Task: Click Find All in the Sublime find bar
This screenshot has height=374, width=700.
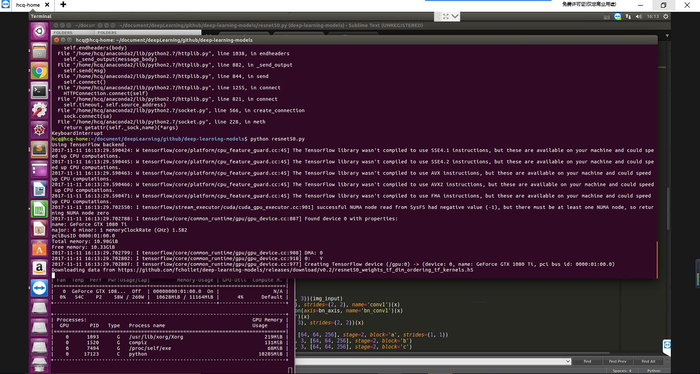Action: [649, 361]
